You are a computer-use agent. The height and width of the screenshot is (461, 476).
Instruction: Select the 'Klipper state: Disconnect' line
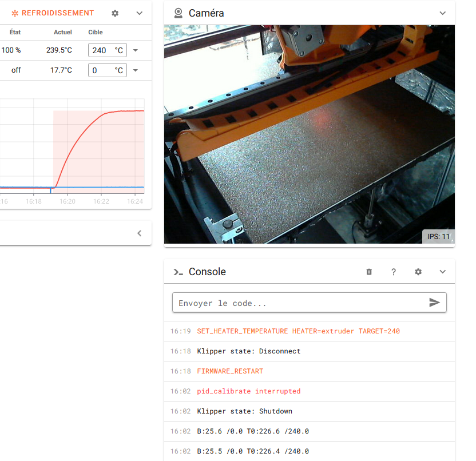tap(249, 351)
